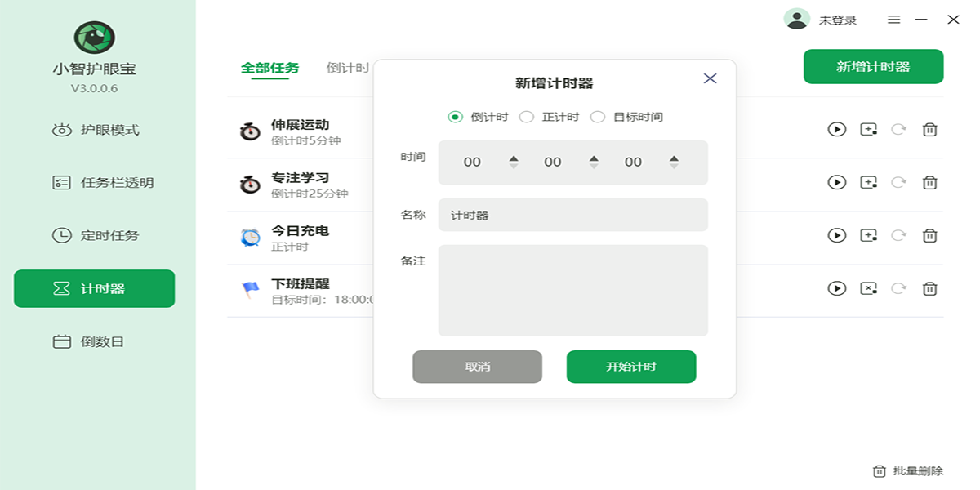
Task: Click the 未登录 login text
Action: coord(838,20)
